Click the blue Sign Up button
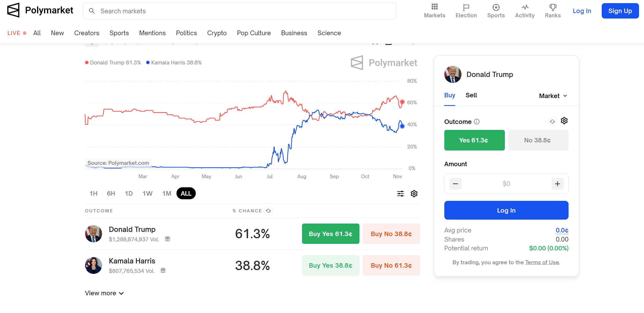This screenshot has width=644, height=313. (620, 11)
